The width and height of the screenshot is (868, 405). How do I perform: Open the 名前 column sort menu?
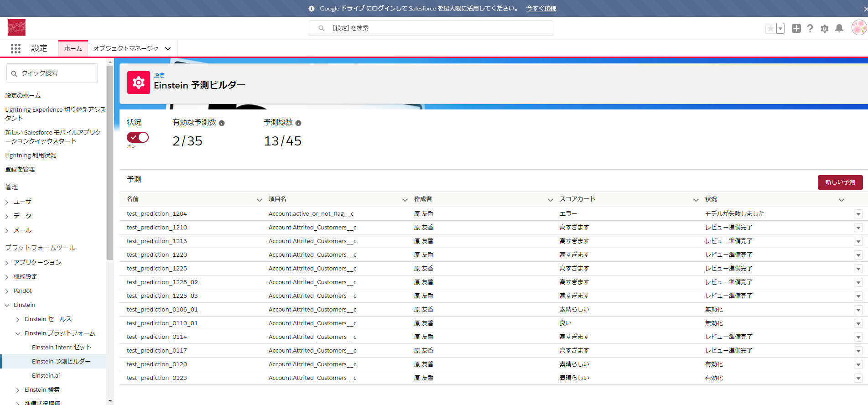[259, 200]
